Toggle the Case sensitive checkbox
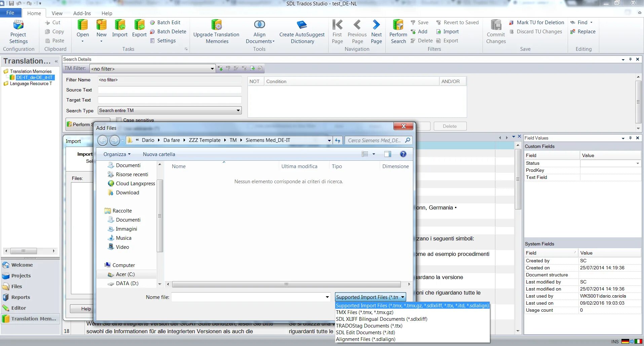Screen dimensions: 644x346 [x=119, y=120]
